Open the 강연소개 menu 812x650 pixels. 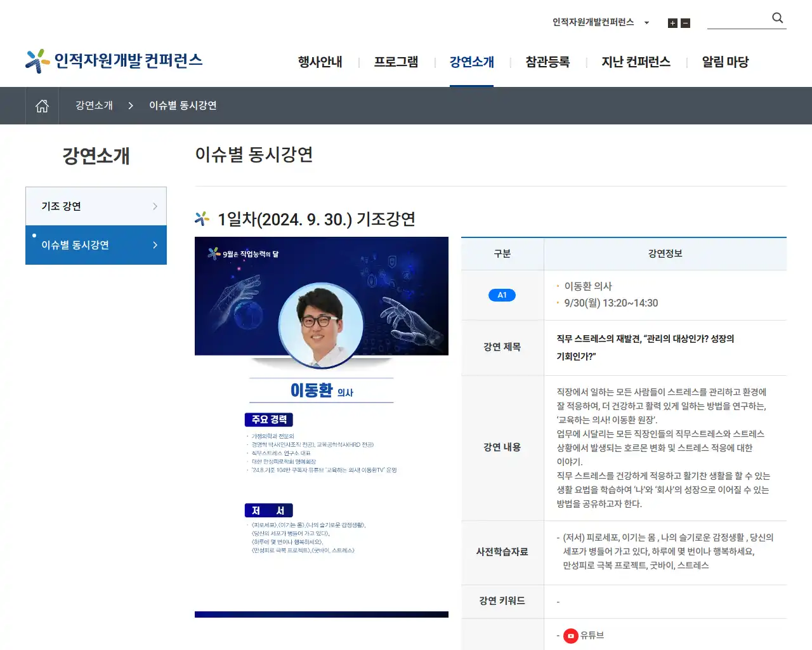(x=471, y=62)
